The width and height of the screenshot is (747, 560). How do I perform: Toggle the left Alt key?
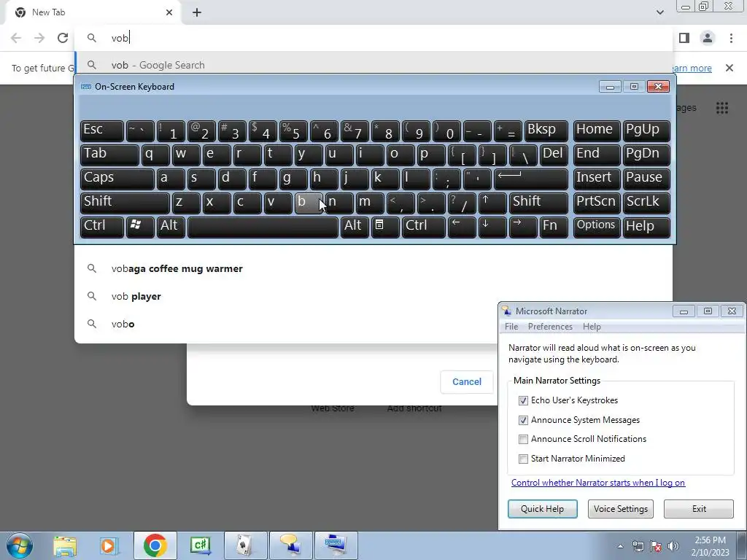point(171,226)
